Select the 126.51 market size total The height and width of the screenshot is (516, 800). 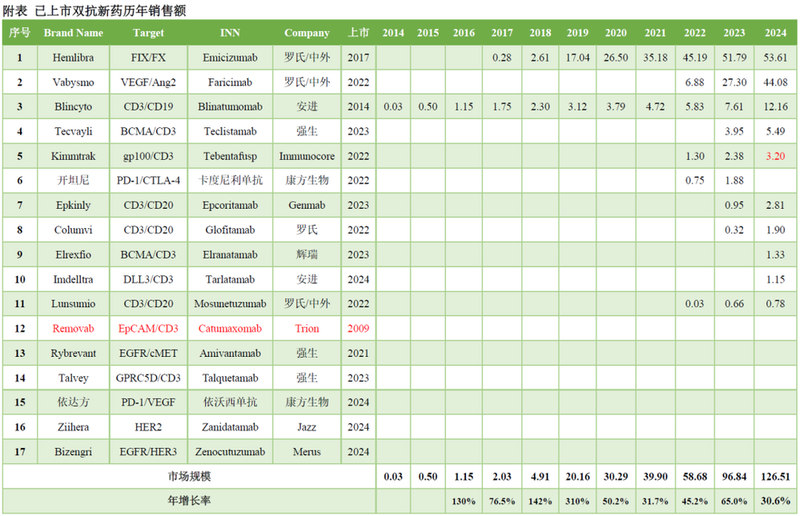776,477
